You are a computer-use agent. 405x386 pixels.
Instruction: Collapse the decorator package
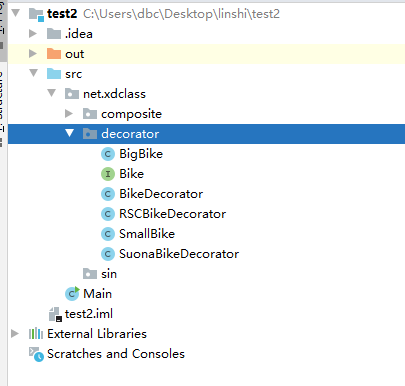[69, 133]
